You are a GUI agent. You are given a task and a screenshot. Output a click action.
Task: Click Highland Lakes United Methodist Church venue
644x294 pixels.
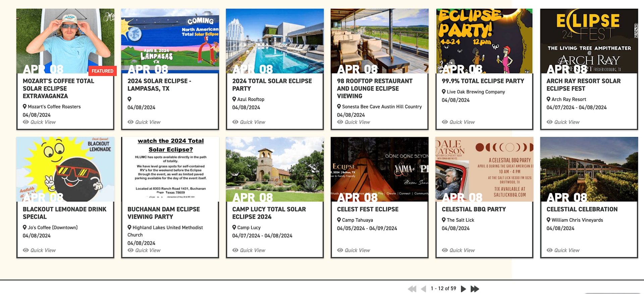click(165, 231)
